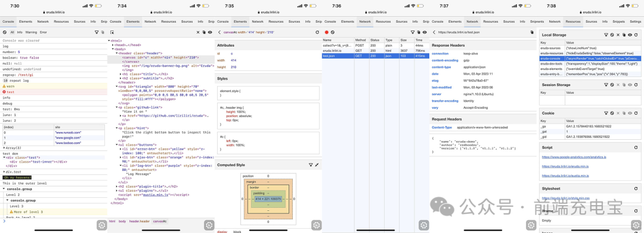Expand Computed Style to full view
644x233 pixels.
pos(317,165)
